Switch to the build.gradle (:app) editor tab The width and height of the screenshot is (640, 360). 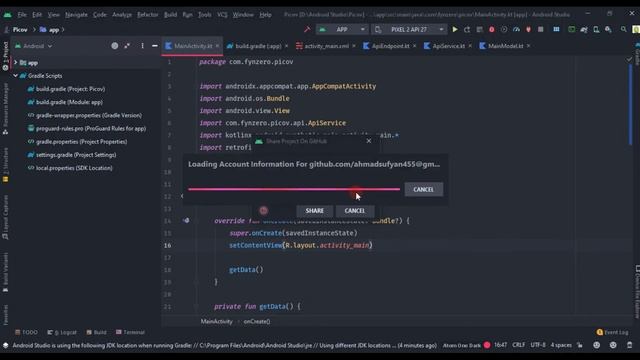point(258,46)
